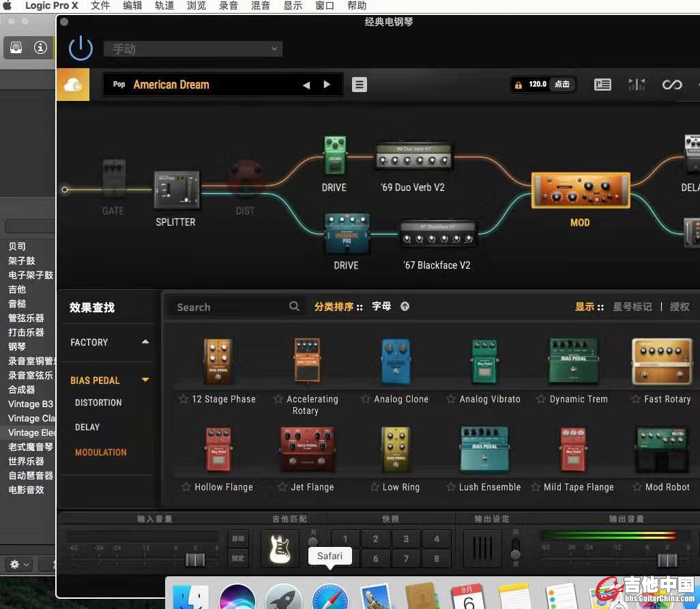Viewport: 700px width, 609px height.
Task: Toggle the tempo lock icon
Action: (x=519, y=85)
